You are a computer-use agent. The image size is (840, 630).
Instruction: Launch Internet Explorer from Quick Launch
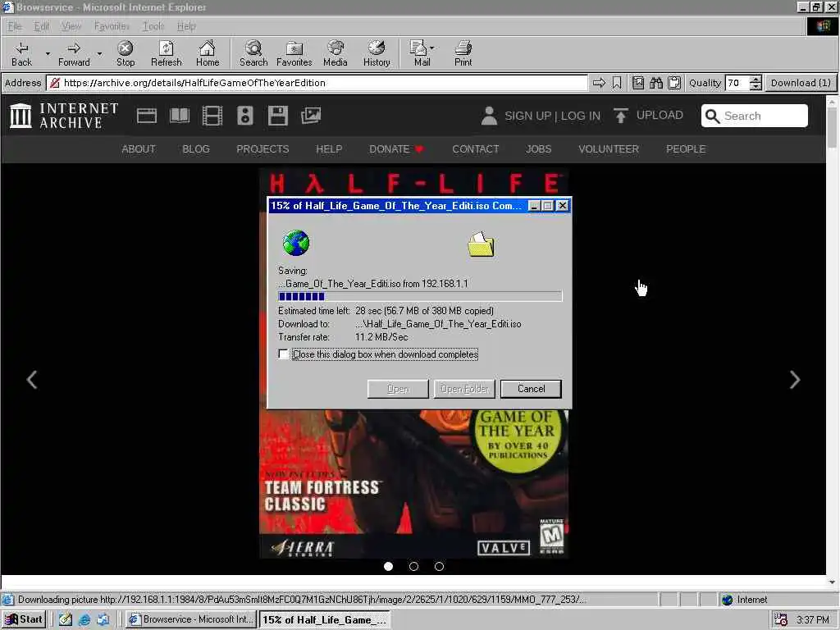pyautogui.click(x=84, y=620)
